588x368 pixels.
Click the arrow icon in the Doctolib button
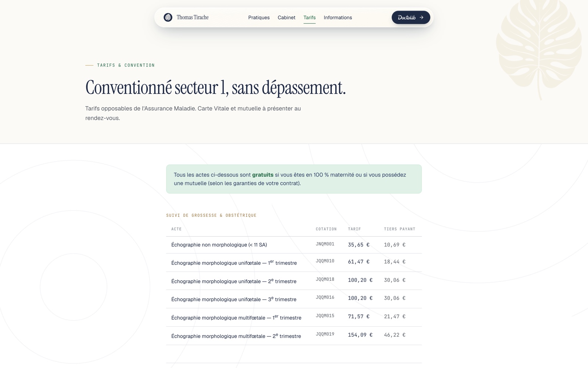tap(422, 17)
